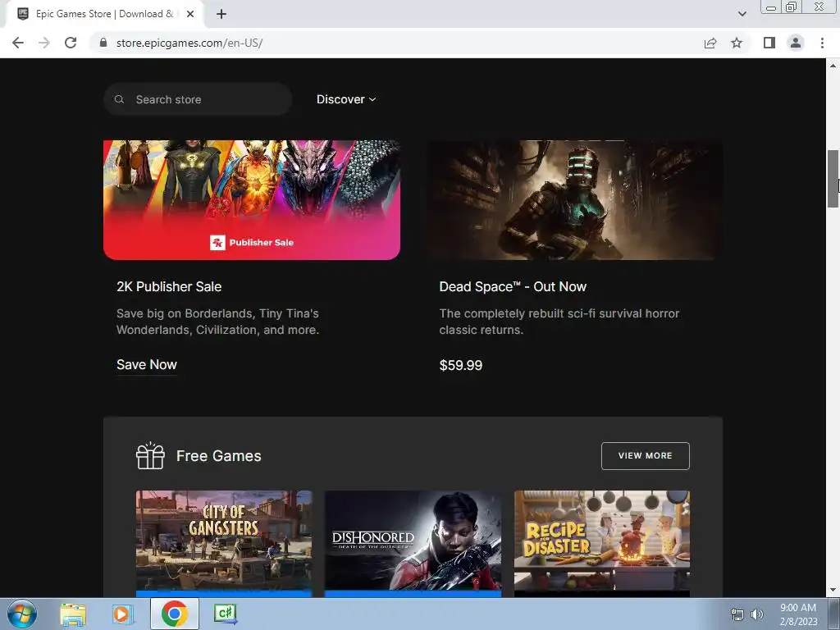Click the taskbar clock 9:00 AM
The image size is (840, 630).
point(798,608)
